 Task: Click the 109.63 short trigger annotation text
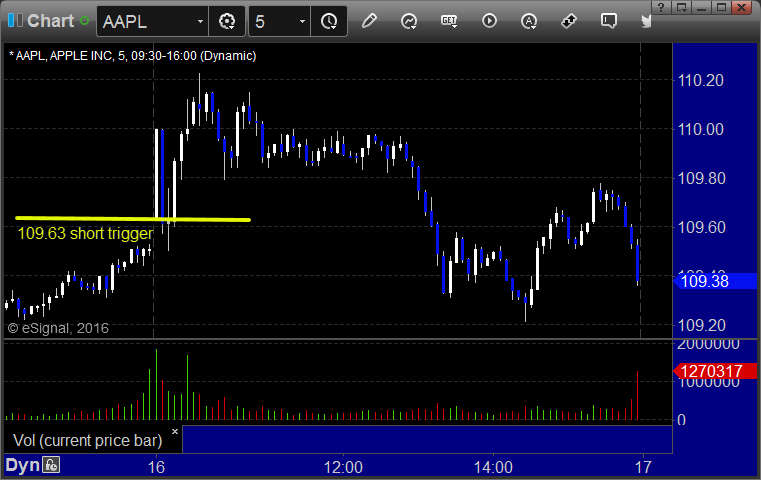tap(85, 233)
